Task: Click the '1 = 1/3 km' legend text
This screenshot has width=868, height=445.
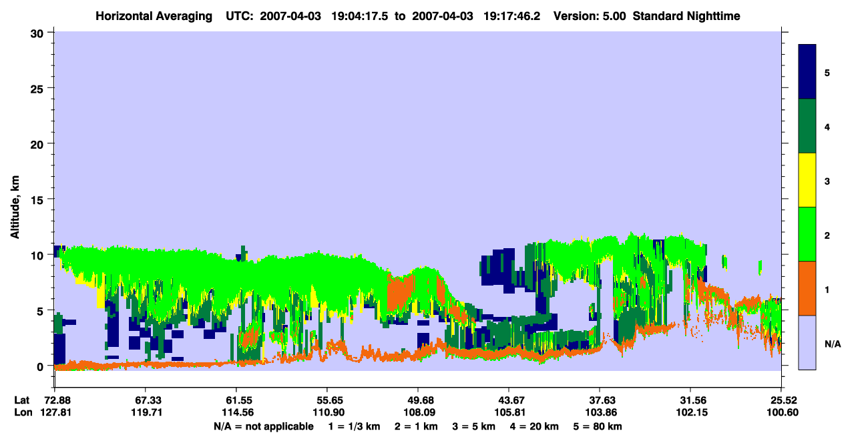Action: click(355, 426)
